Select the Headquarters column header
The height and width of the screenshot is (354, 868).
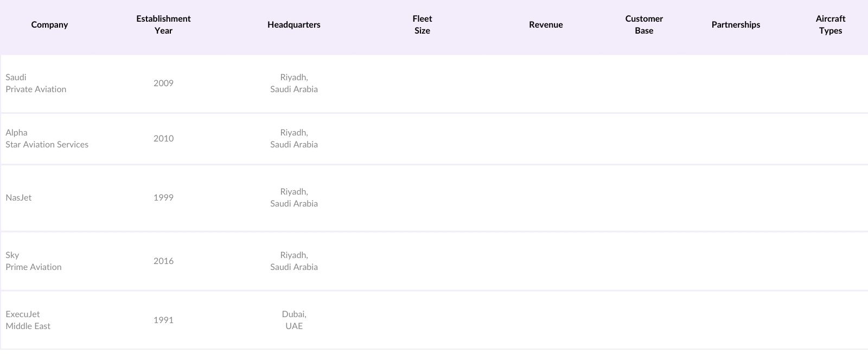[293, 24]
